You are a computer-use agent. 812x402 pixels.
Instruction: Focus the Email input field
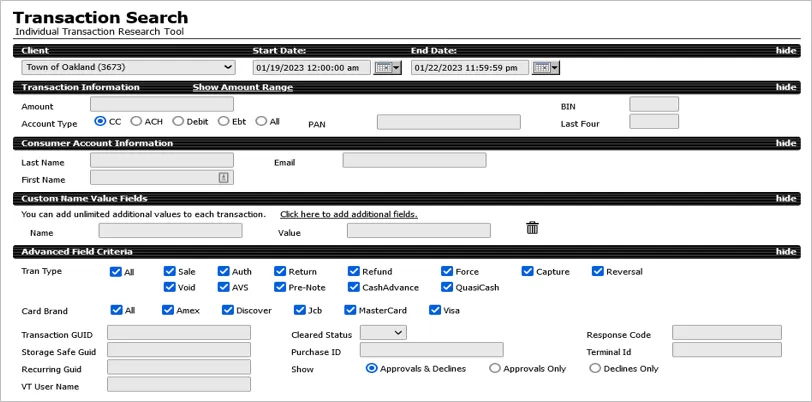click(414, 160)
